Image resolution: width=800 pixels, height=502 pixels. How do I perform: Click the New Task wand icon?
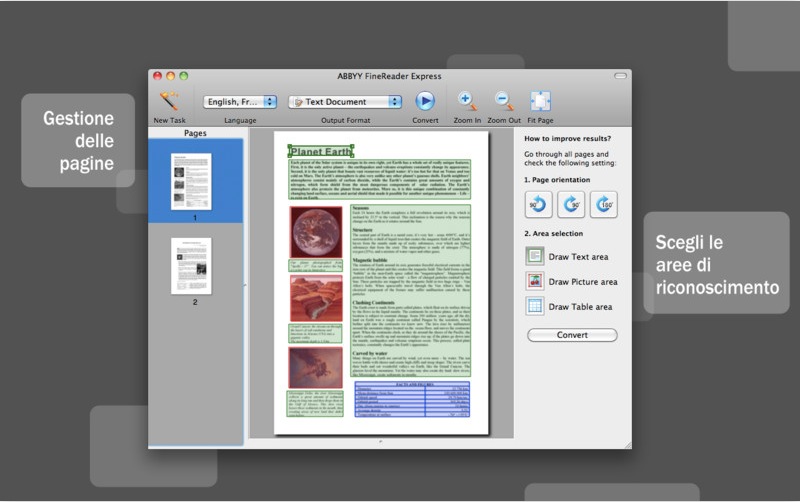pyautogui.click(x=169, y=100)
